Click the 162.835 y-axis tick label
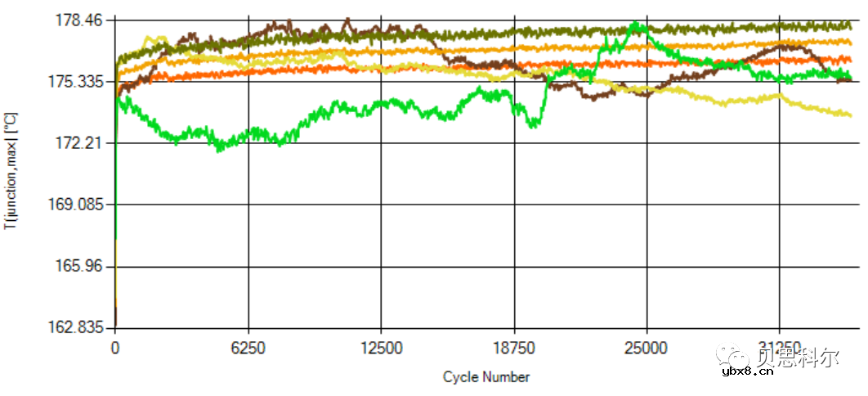Screen dimensions: 868x396 (x=77, y=327)
